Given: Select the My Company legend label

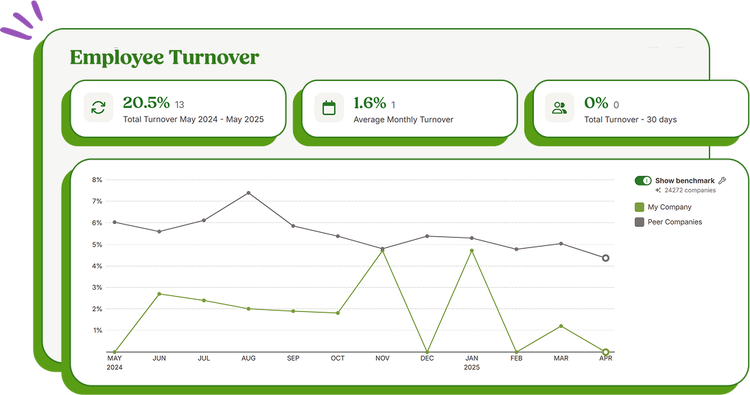Looking at the screenshot, I should 670,207.
